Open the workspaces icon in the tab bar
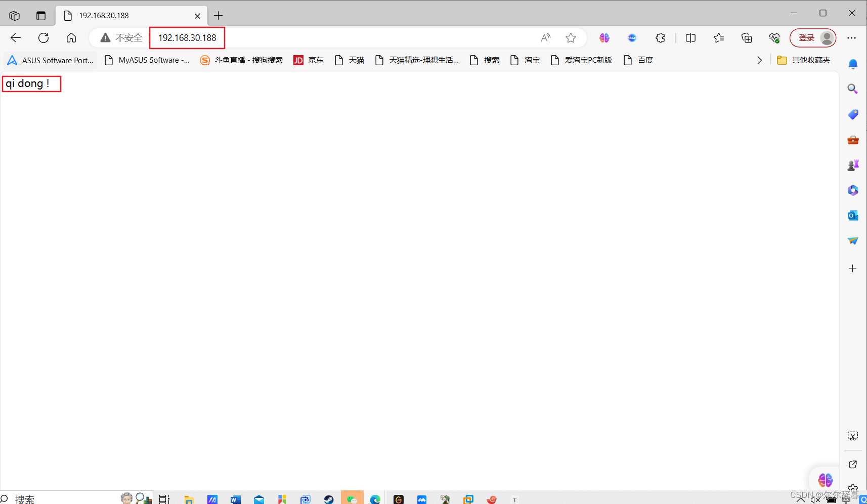 pyautogui.click(x=14, y=16)
